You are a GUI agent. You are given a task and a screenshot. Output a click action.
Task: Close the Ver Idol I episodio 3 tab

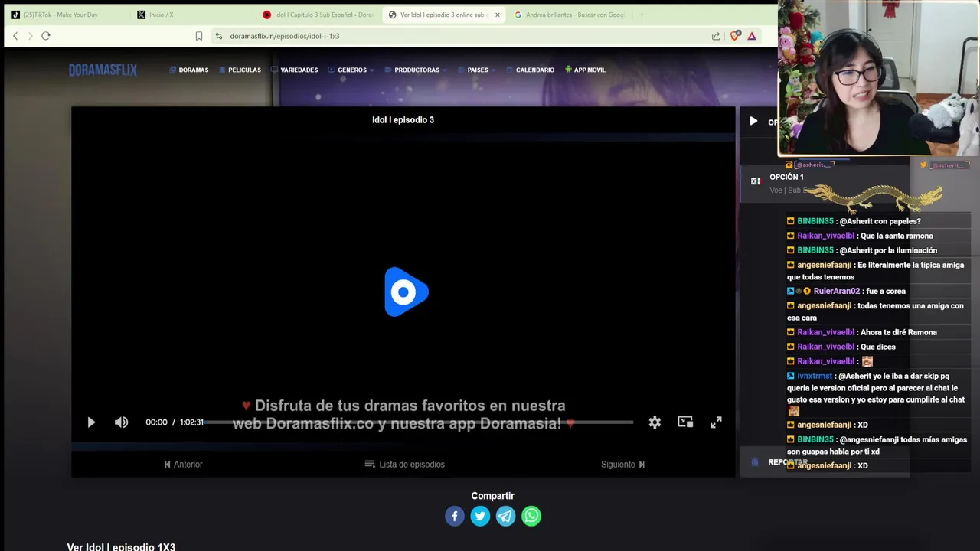pyautogui.click(x=497, y=15)
